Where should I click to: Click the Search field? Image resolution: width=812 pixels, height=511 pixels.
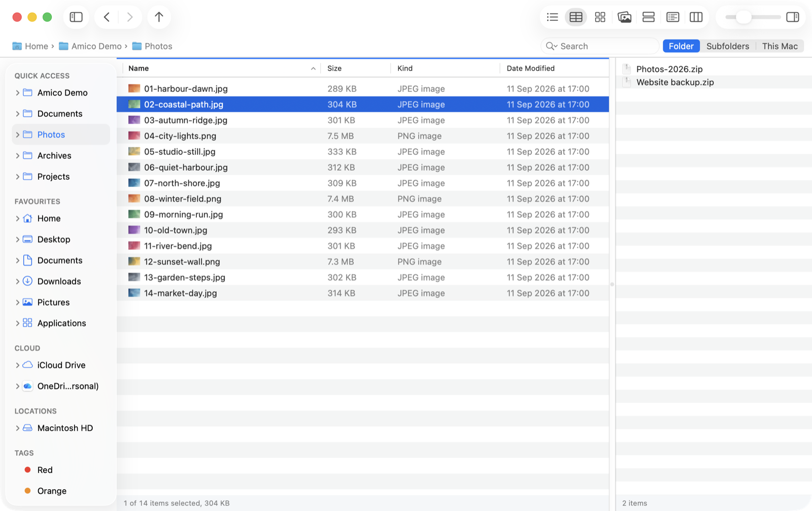click(600, 46)
